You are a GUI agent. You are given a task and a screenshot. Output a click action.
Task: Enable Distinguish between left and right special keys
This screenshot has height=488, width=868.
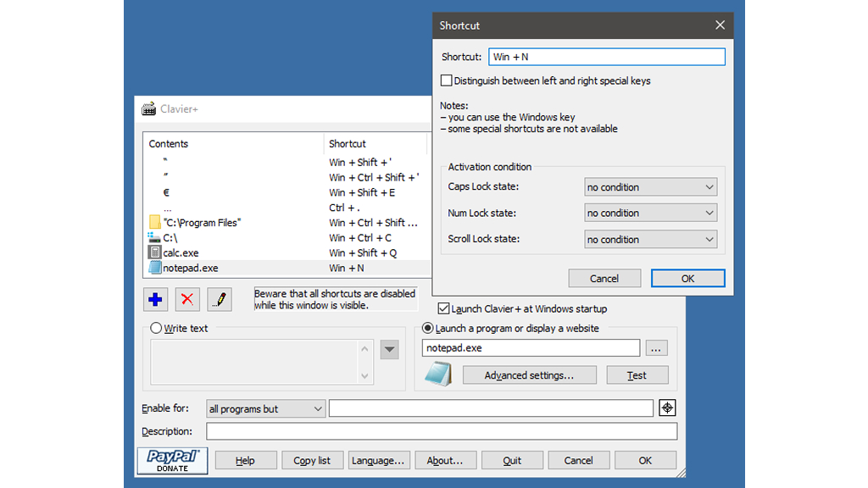tap(447, 81)
